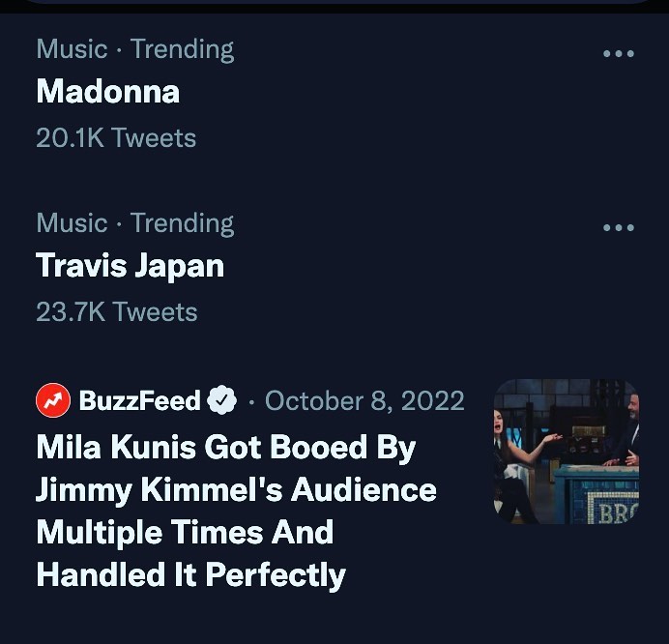Viewport: 669px width, 644px height.
Task: Open more options for Madonna trend
Action: click(618, 54)
